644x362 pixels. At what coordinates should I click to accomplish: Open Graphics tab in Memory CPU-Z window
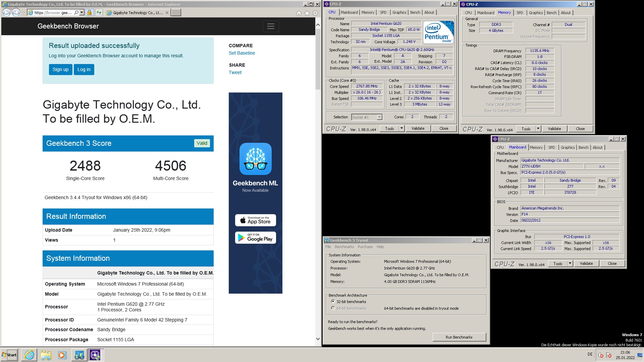coord(536,13)
